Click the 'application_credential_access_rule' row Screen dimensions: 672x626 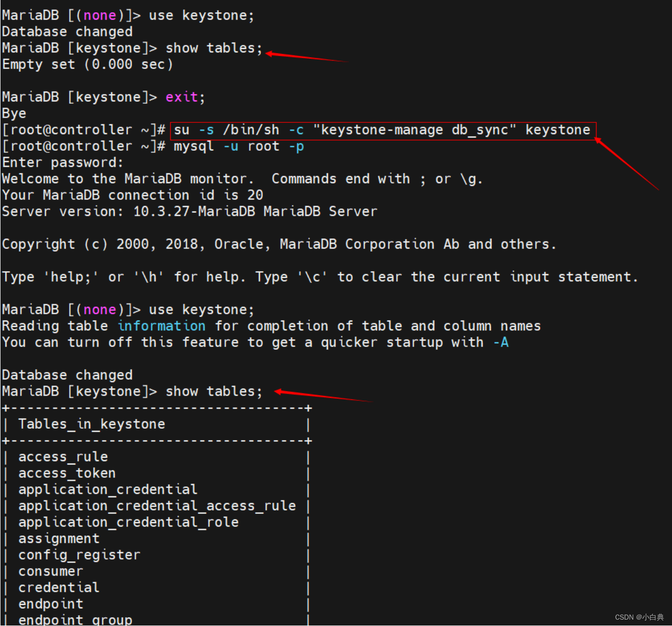coord(157,506)
